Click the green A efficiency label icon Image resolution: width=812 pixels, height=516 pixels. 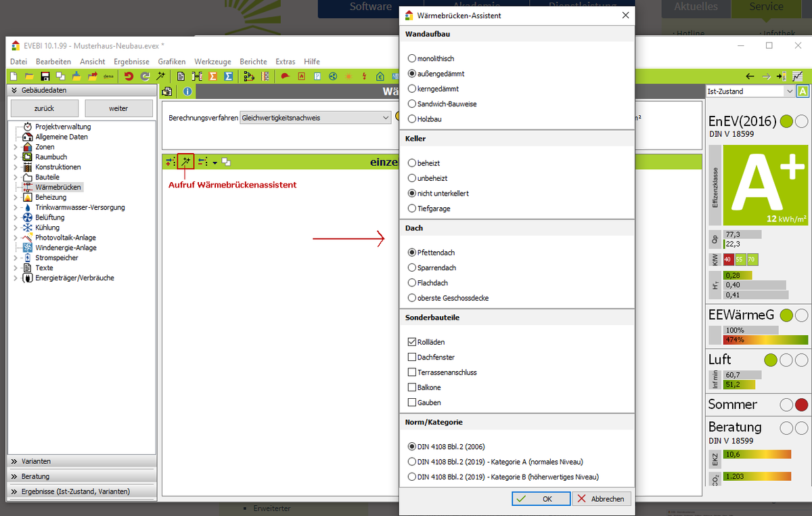(803, 91)
